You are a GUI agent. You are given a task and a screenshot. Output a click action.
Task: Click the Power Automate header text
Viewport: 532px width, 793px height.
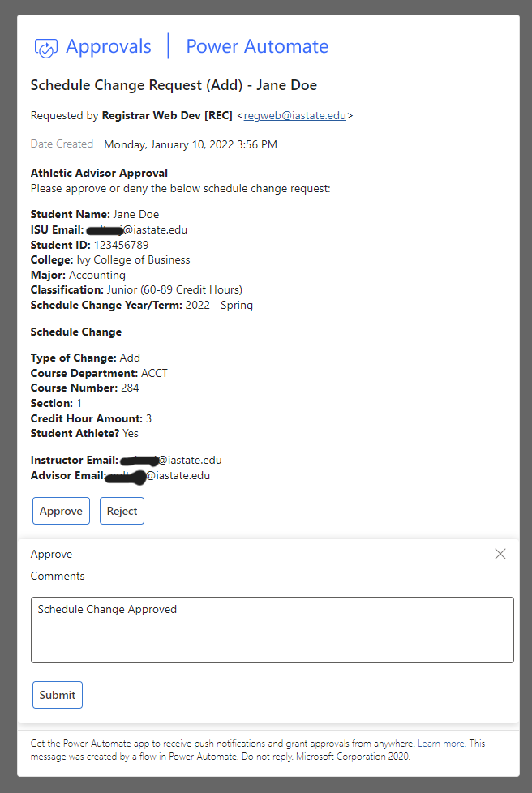click(257, 46)
